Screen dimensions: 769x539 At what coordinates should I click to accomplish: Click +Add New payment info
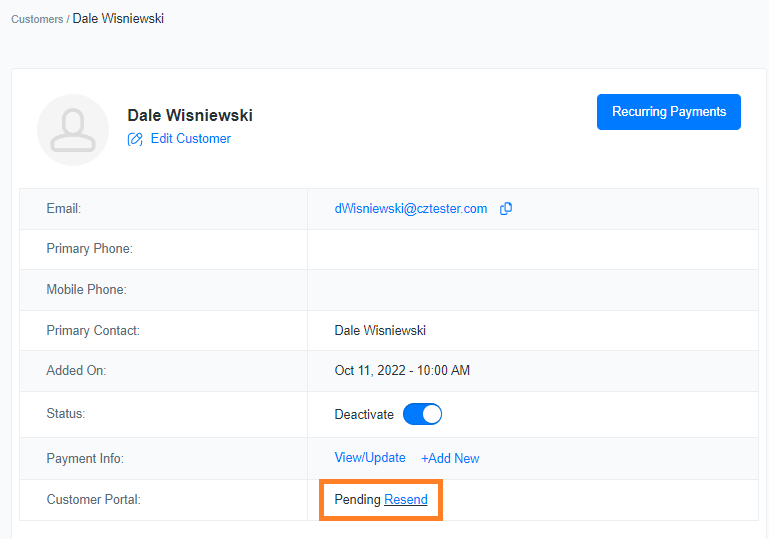pos(450,458)
